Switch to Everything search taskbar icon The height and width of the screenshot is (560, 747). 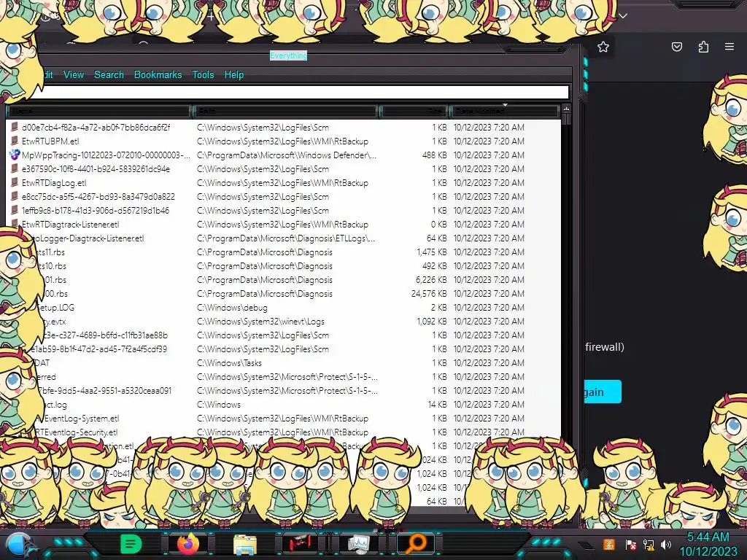point(416,543)
